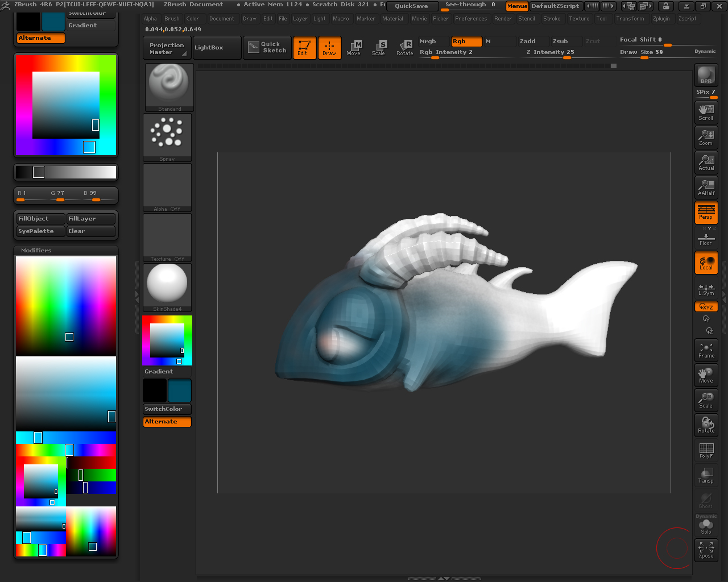Click the SysPalette button

coord(40,231)
